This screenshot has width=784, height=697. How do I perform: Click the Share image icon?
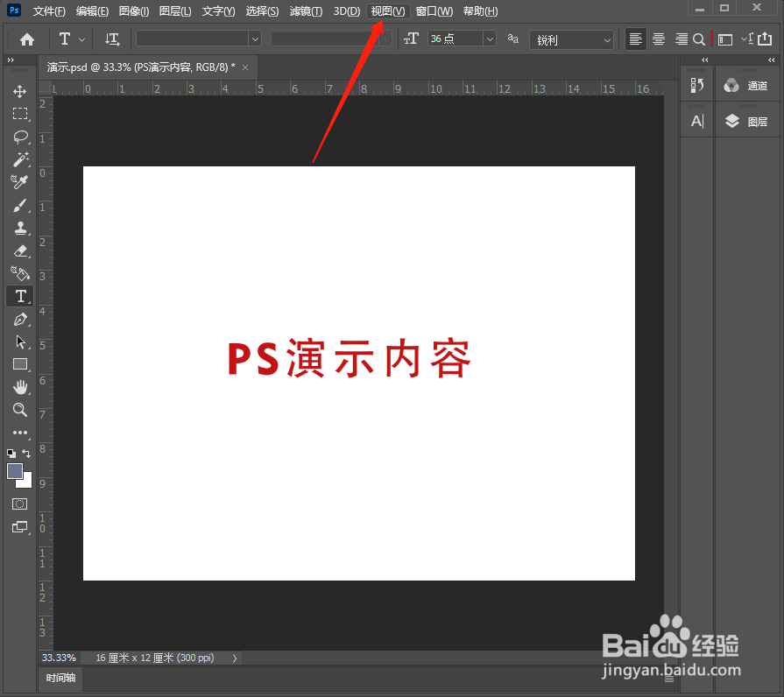click(x=765, y=39)
